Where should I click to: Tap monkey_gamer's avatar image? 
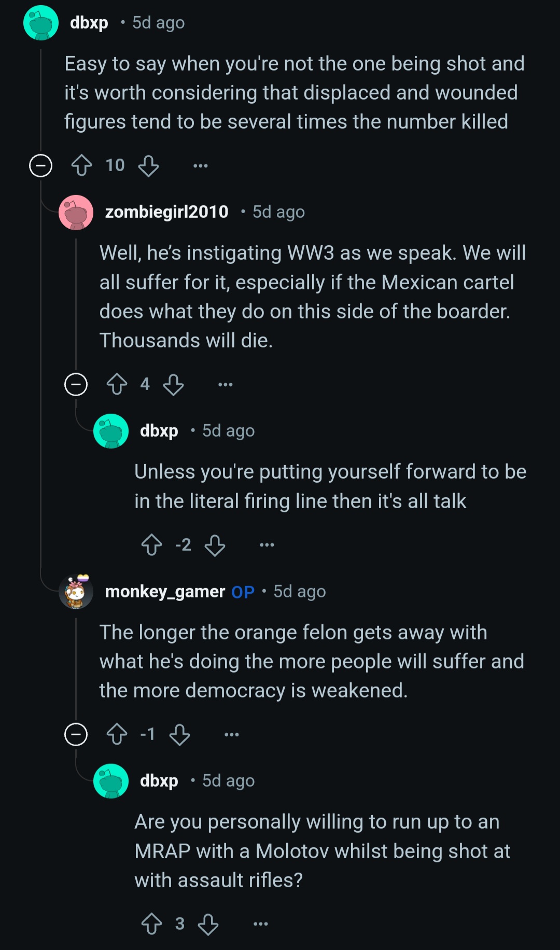click(x=76, y=591)
